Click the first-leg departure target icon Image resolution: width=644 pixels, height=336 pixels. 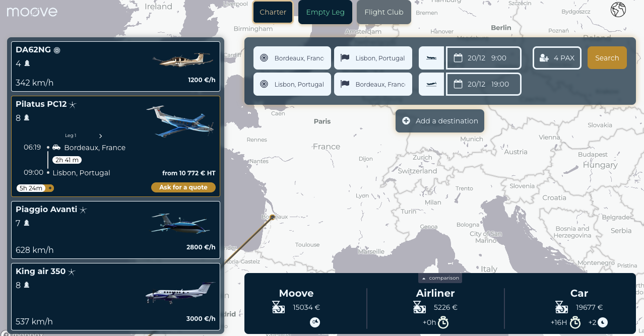pyautogui.click(x=264, y=58)
